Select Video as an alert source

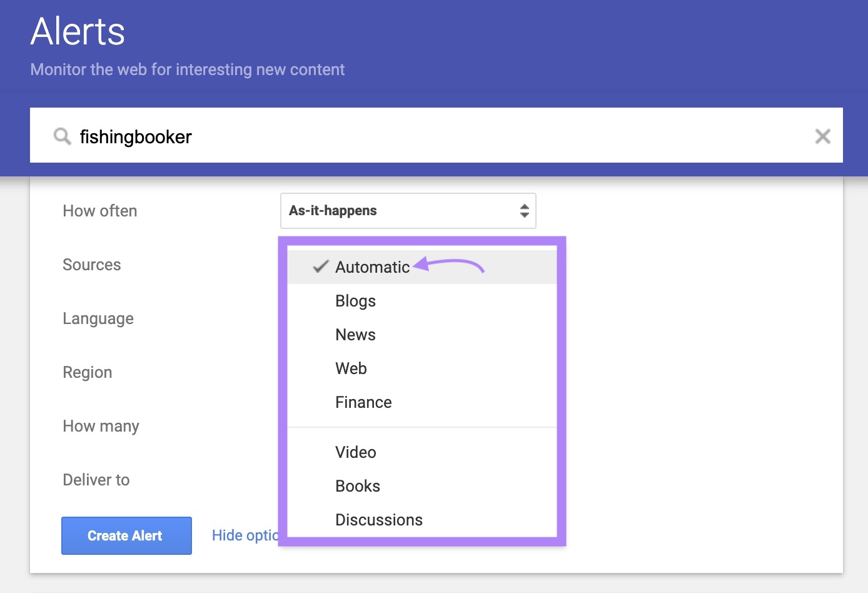(x=355, y=452)
